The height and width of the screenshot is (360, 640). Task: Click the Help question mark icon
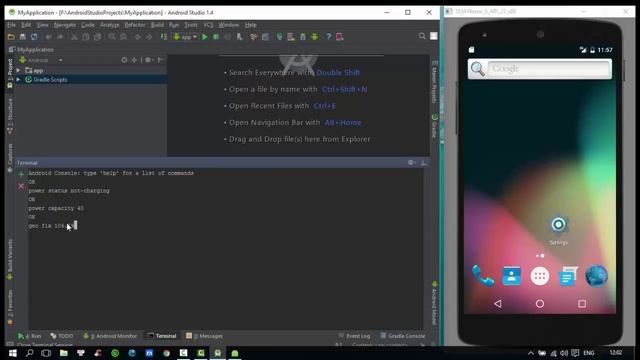(x=328, y=37)
